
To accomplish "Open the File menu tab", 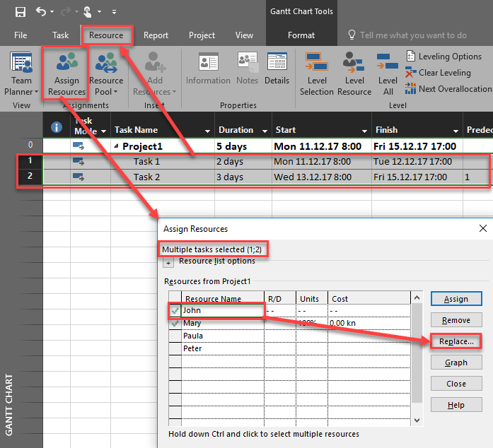I will coord(21,35).
